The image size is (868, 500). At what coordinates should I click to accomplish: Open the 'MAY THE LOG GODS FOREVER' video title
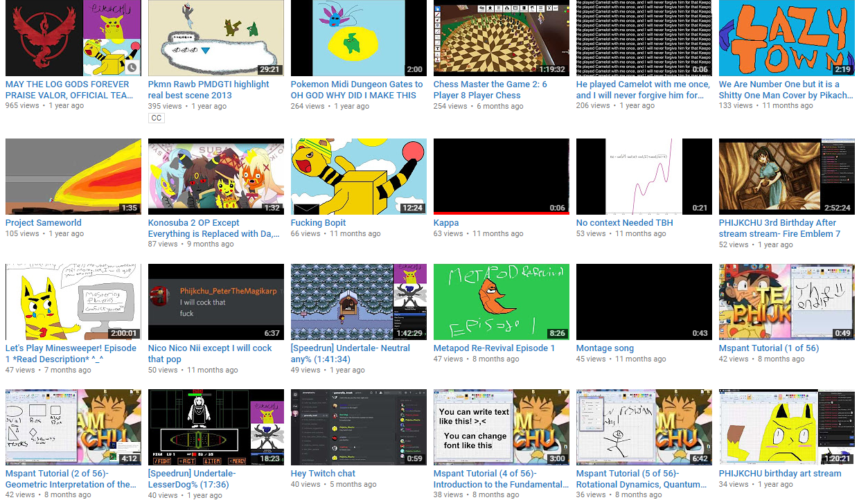[x=69, y=89]
